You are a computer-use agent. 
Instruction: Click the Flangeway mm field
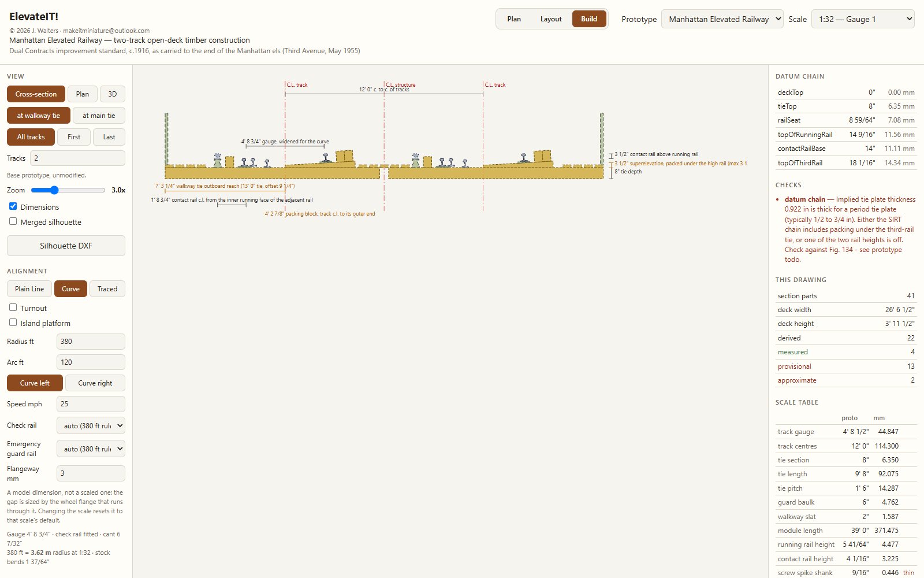click(91, 473)
